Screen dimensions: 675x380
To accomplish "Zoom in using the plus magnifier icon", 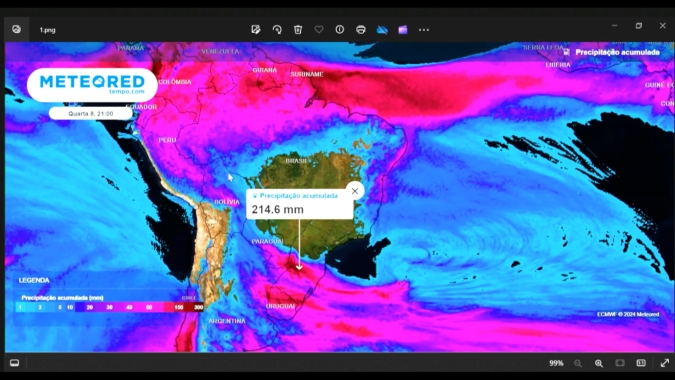I will click(x=599, y=363).
